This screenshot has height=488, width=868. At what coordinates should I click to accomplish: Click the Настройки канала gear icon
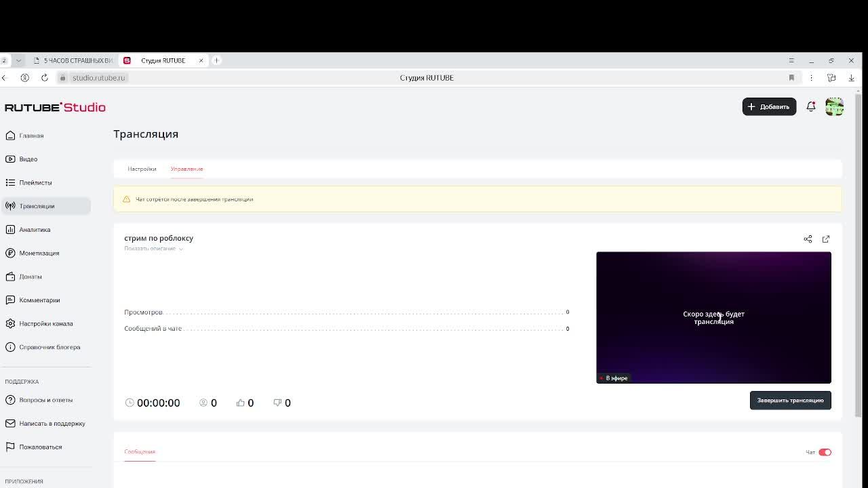click(10, 323)
